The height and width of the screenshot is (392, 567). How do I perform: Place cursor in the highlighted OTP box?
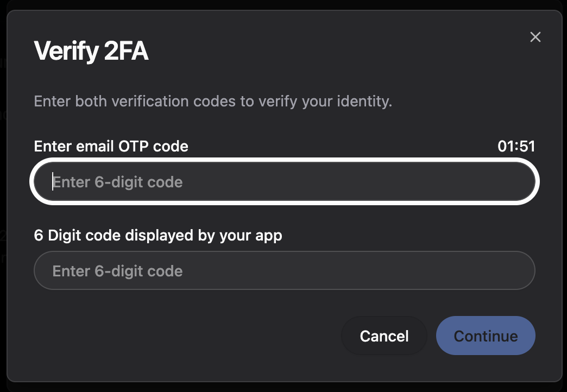(x=284, y=182)
